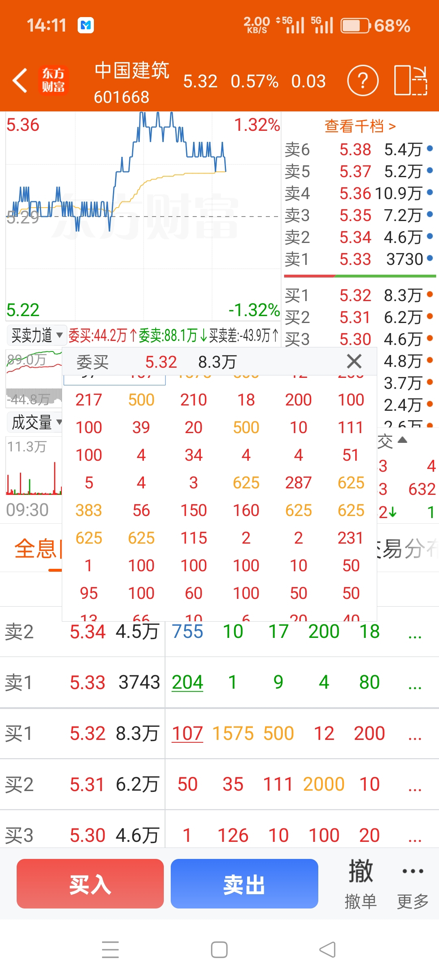
Task: Tap the 231 order in popup
Action: coord(350,538)
